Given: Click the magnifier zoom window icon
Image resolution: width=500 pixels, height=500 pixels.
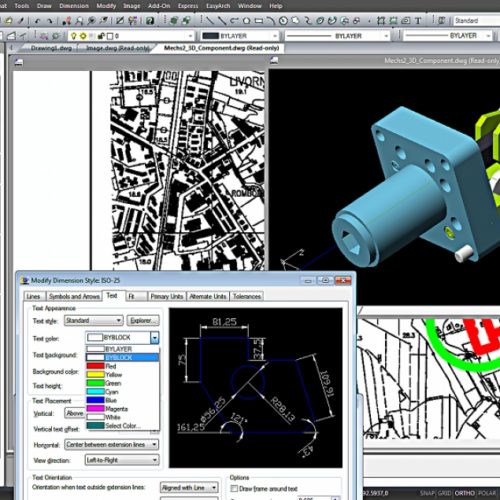Looking at the screenshot, I should coord(79,21).
